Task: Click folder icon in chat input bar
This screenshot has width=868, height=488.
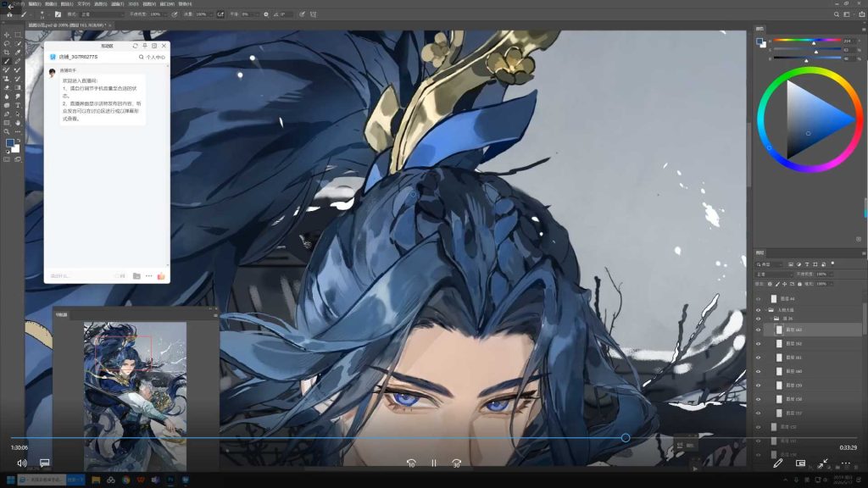Action: click(x=136, y=276)
